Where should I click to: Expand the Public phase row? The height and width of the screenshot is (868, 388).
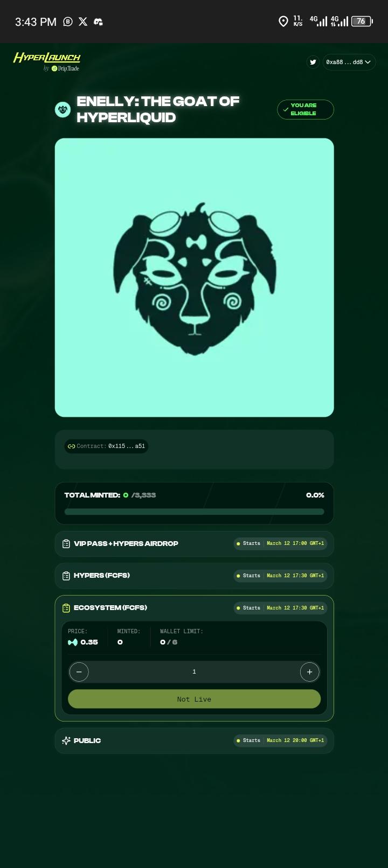pyautogui.click(x=194, y=740)
